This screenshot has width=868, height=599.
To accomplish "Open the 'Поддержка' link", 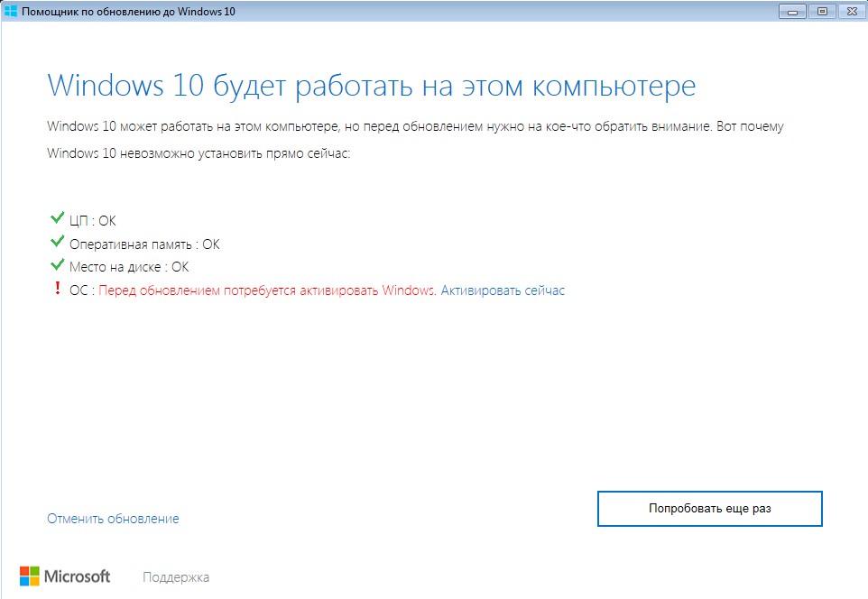I will pos(176,576).
